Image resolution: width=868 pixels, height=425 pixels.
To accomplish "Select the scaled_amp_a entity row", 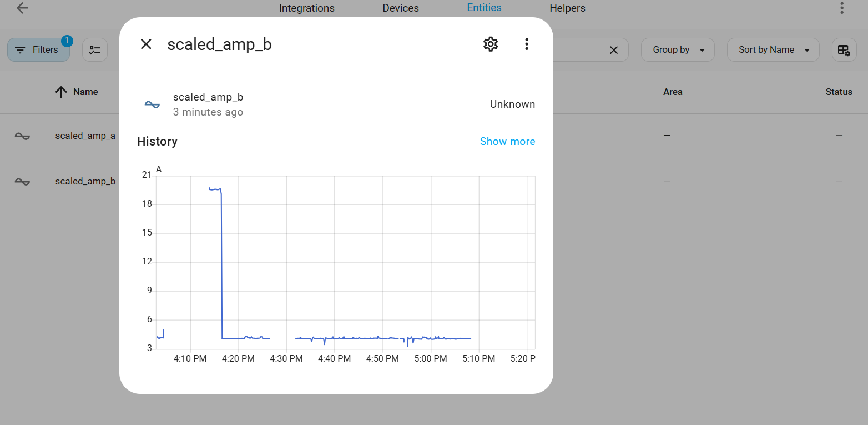I will tap(85, 136).
